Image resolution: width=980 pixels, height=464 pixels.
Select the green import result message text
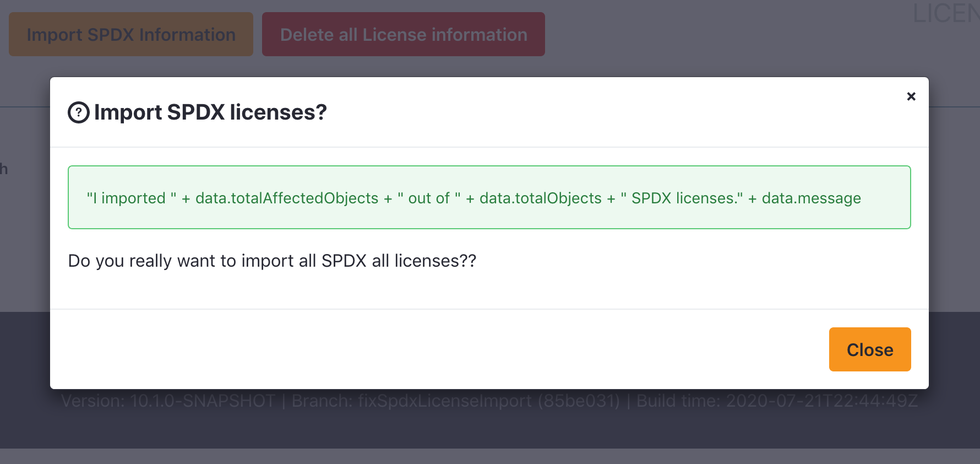click(472, 197)
